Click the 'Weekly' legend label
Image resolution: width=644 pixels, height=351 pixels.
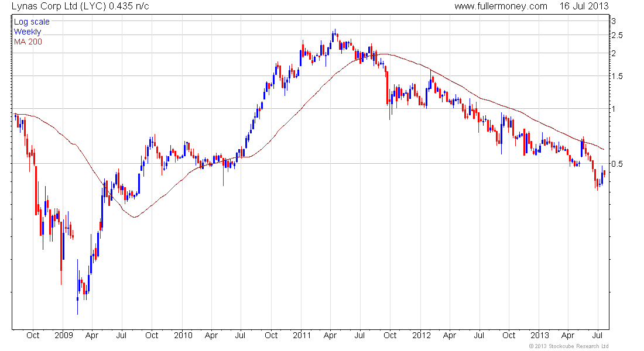tap(28, 32)
